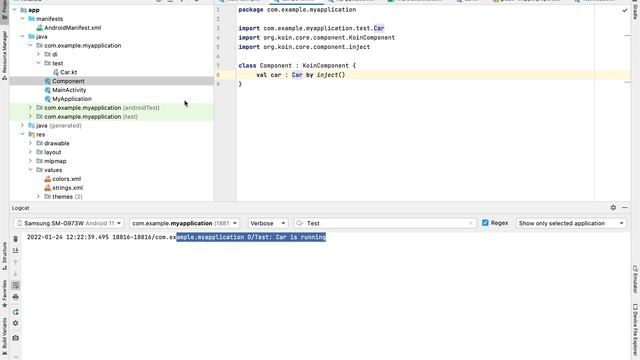Collapse the manifests folder

pos(22,19)
